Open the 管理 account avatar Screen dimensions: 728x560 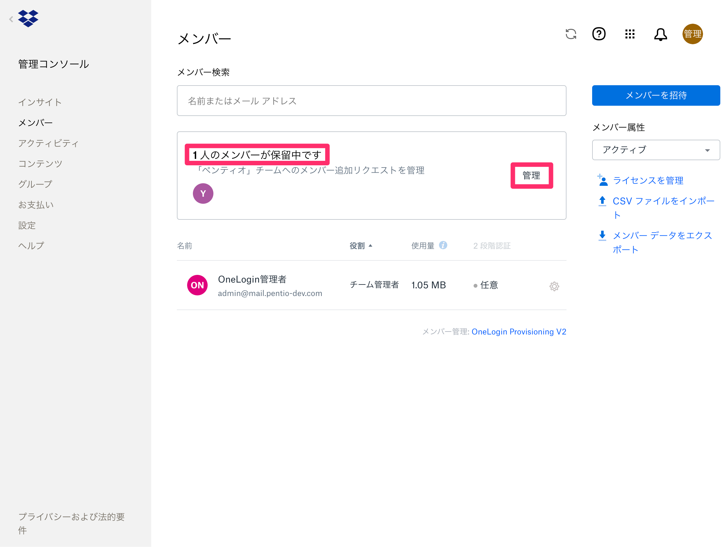692,34
